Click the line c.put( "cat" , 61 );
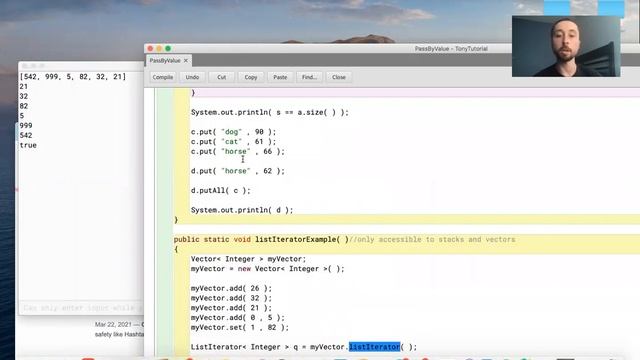Screen dimensions: 640x360 (233, 142)
